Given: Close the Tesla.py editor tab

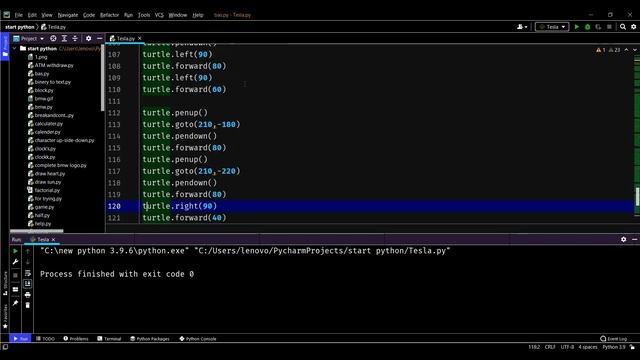Looking at the screenshot, I should click(x=140, y=38).
